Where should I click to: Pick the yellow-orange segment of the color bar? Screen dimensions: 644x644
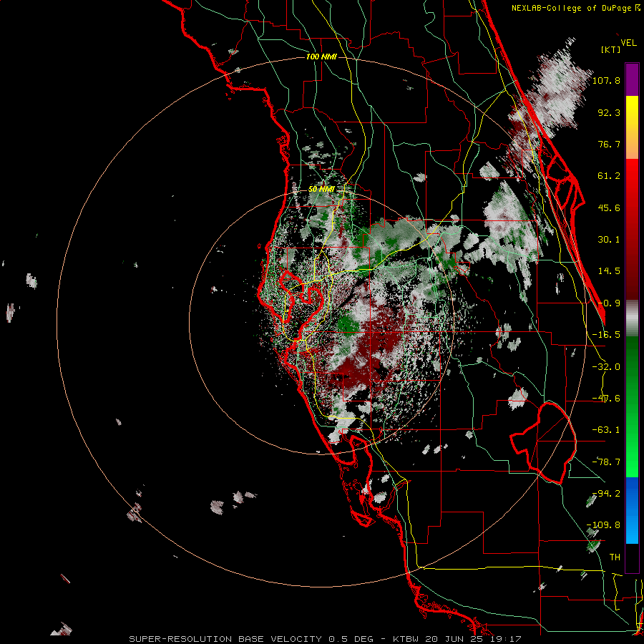632,127
